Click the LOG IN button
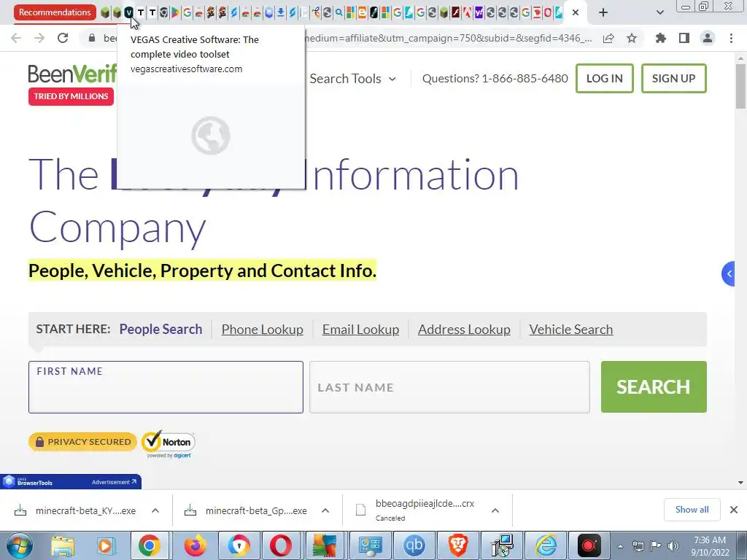Image resolution: width=747 pixels, height=560 pixels. [x=605, y=79]
